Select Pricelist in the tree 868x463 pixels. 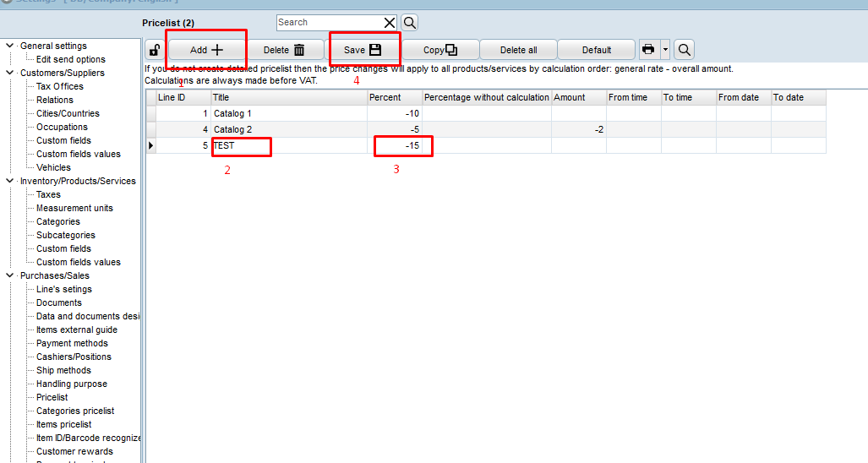(52, 397)
